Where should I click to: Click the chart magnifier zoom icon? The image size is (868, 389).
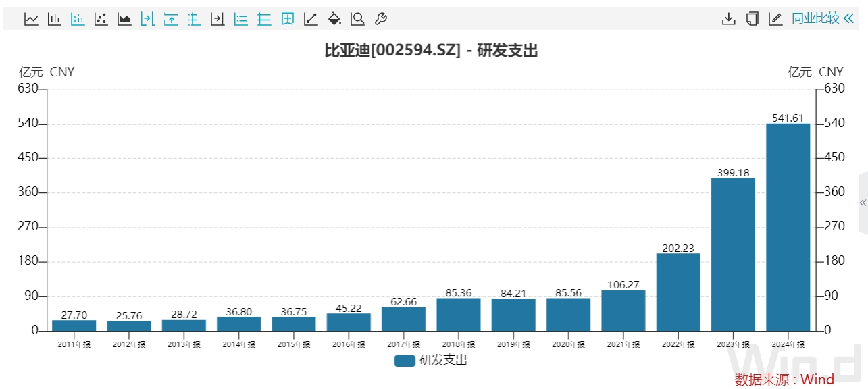[x=357, y=19]
